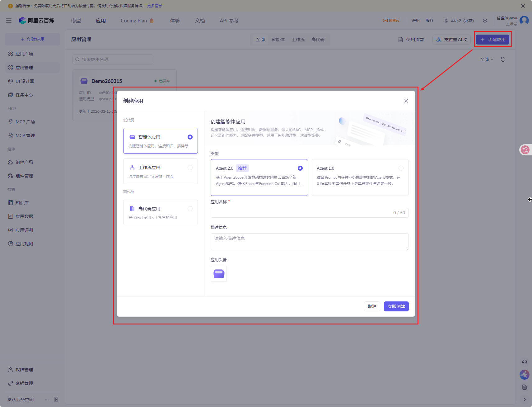Switch to the 工作流 tab
Viewport: 532px width, 407px height.
(x=298, y=40)
